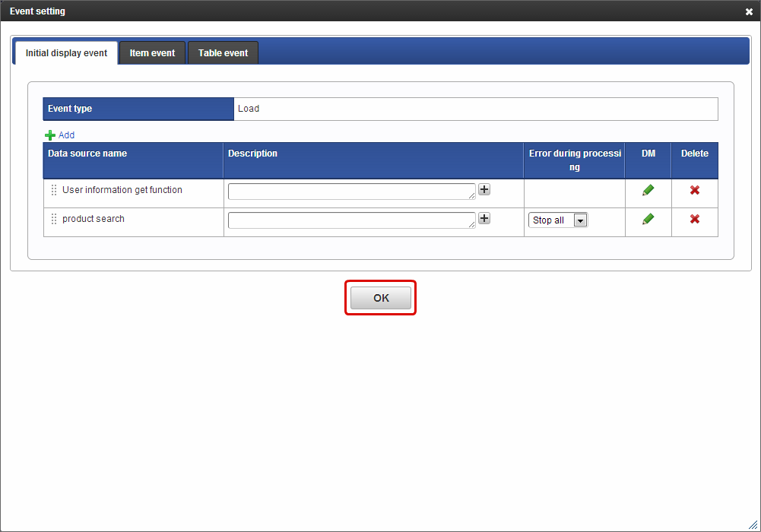This screenshot has height=532, width=761.
Task: Expand description plus button for User information get function
Action: pos(484,189)
